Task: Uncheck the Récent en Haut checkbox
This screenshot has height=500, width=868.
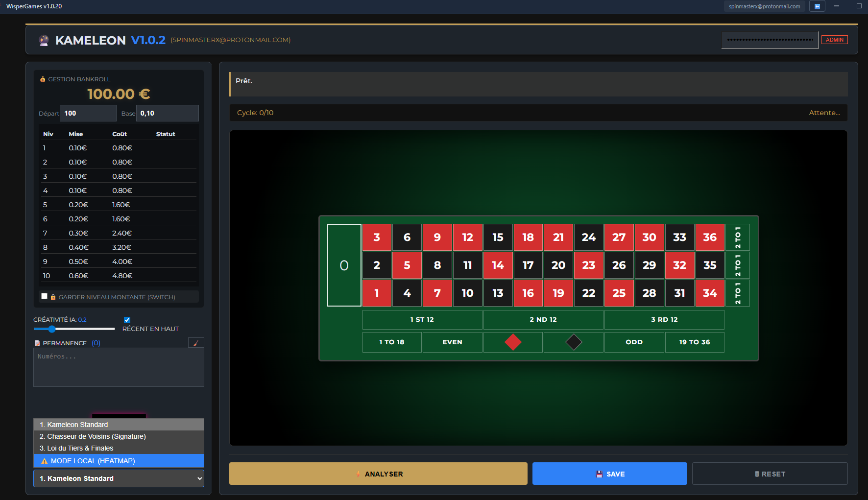Action: click(x=127, y=320)
